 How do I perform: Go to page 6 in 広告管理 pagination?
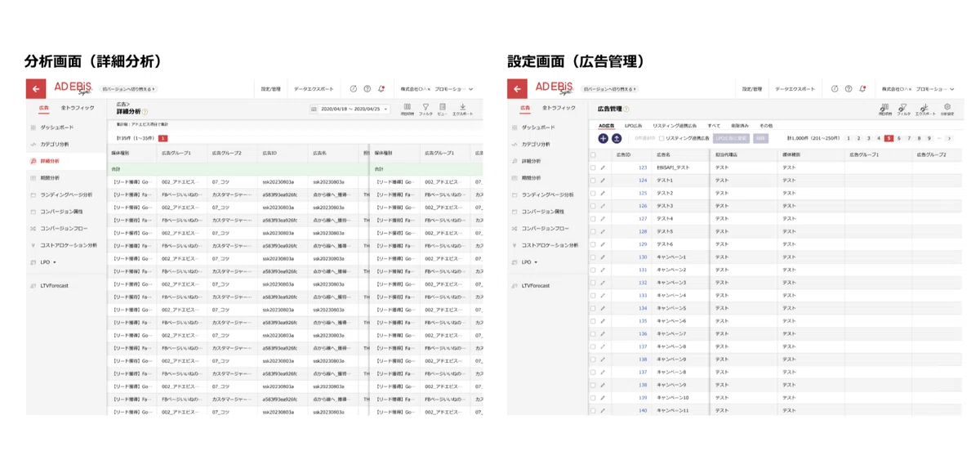(x=899, y=139)
